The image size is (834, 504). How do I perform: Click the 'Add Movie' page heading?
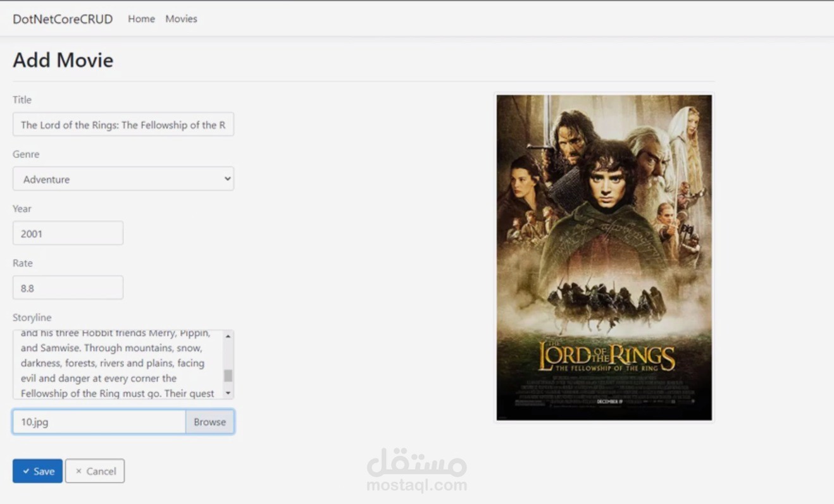[x=63, y=60]
